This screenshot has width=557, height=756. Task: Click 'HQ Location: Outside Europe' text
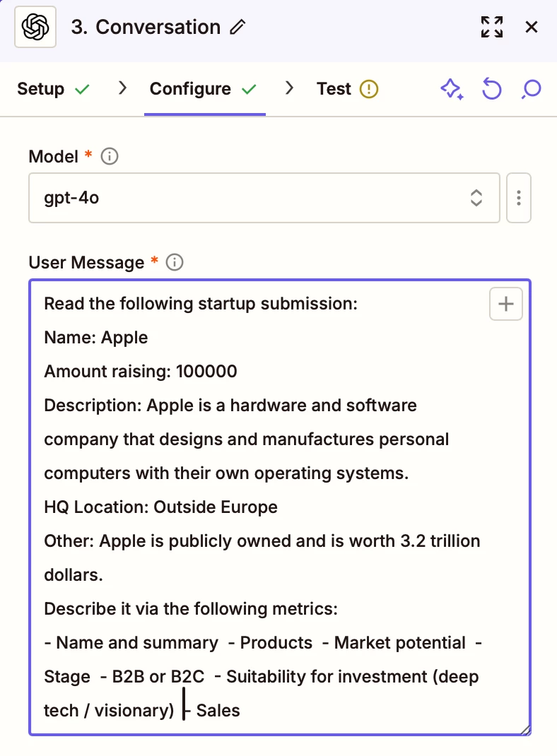pos(161,507)
